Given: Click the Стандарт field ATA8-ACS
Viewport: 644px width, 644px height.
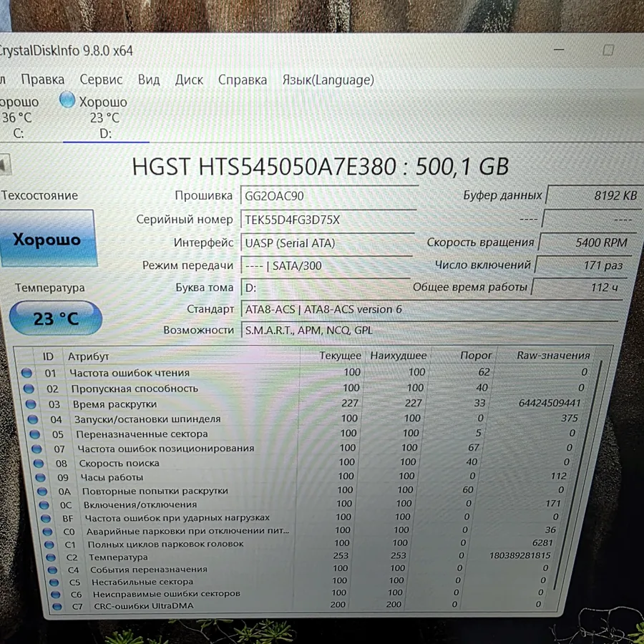Looking at the screenshot, I should point(431,309).
